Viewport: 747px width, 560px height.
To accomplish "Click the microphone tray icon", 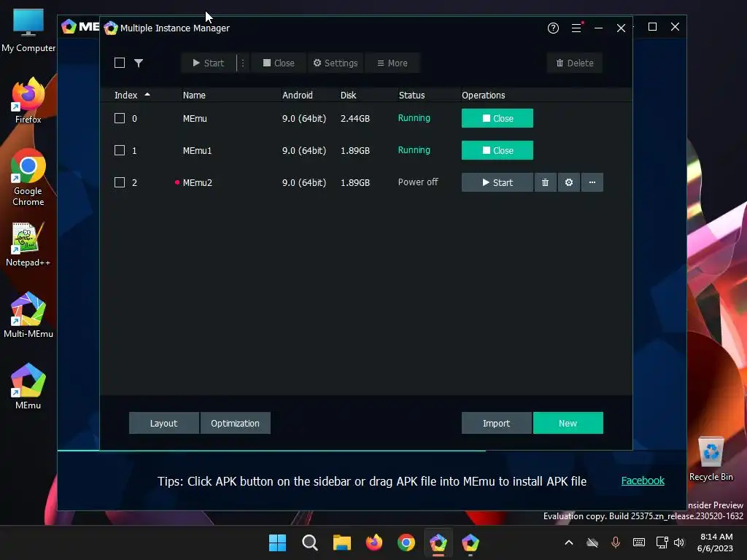I will point(616,542).
